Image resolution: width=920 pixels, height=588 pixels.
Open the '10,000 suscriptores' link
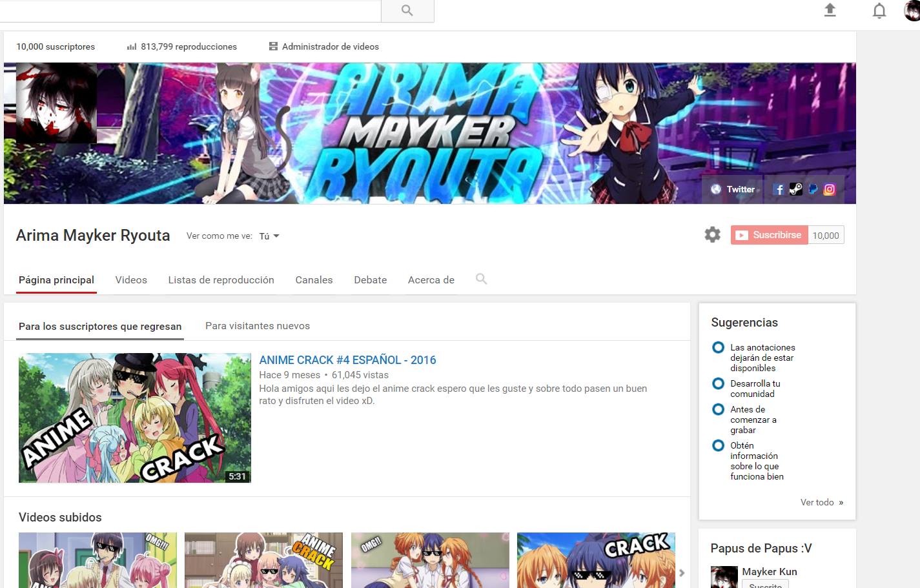tap(56, 46)
